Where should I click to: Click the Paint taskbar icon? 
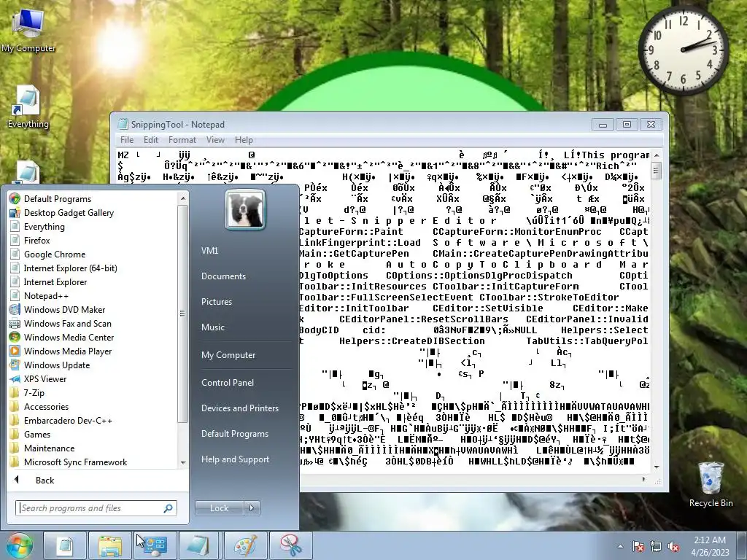(245, 545)
